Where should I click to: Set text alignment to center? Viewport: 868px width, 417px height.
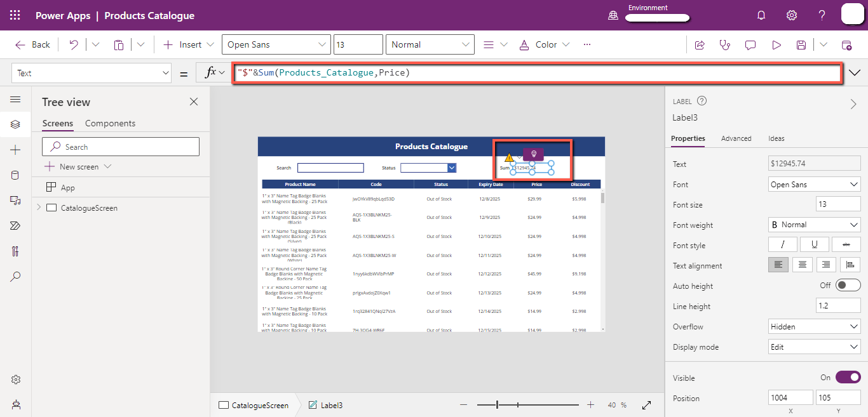[803, 265]
